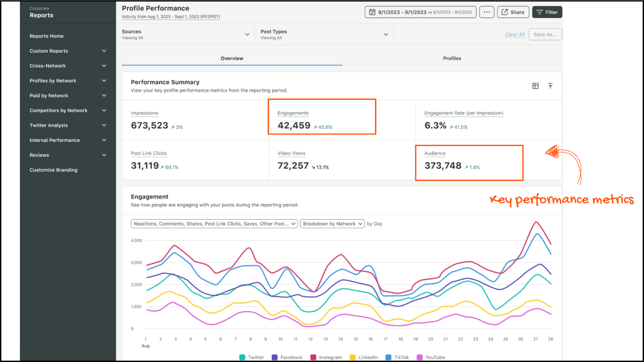The image size is (644, 362).
Task: Click the Video Views metric label
Action: pyautogui.click(x=291, y=153)
